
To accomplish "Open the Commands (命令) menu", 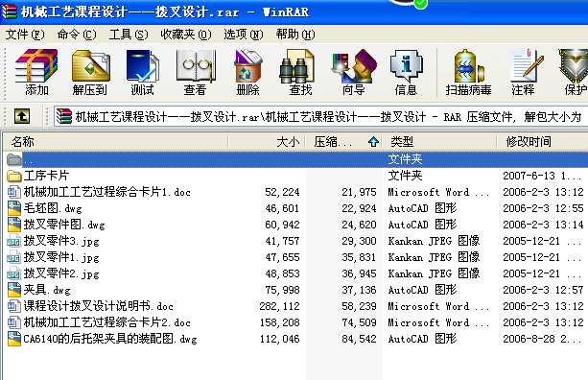I will [x=77, y=35].
